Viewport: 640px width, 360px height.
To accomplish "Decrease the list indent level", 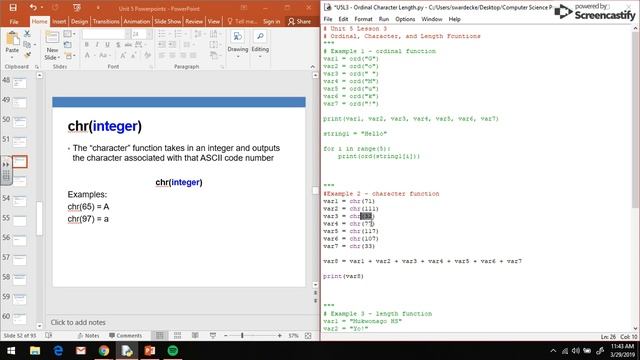I will pos(162,44).
